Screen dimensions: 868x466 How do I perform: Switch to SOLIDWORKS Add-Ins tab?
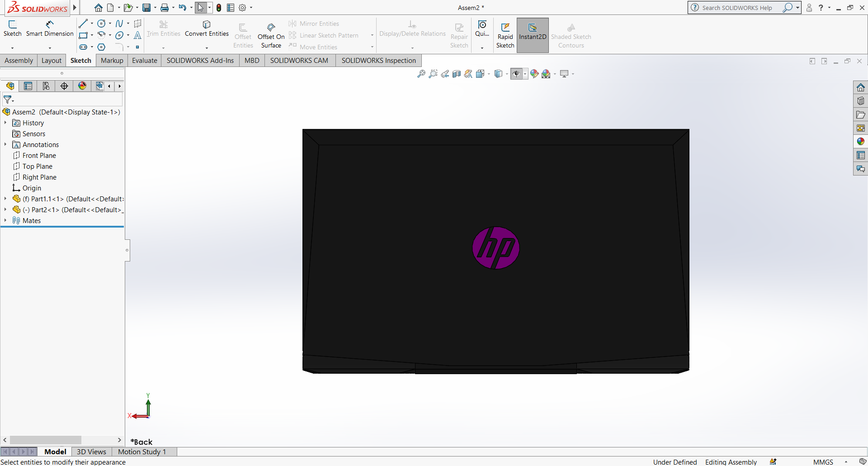pos(200,61)
